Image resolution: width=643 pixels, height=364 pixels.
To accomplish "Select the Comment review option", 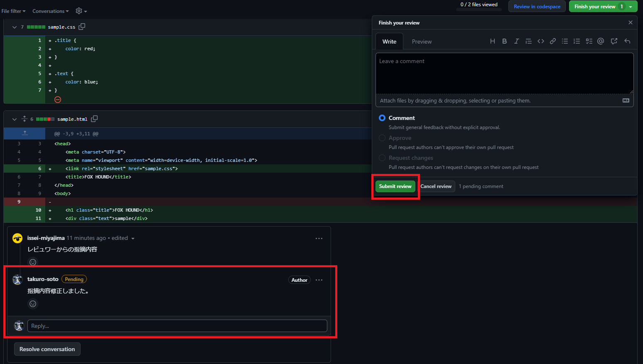I will coord(382,118).
